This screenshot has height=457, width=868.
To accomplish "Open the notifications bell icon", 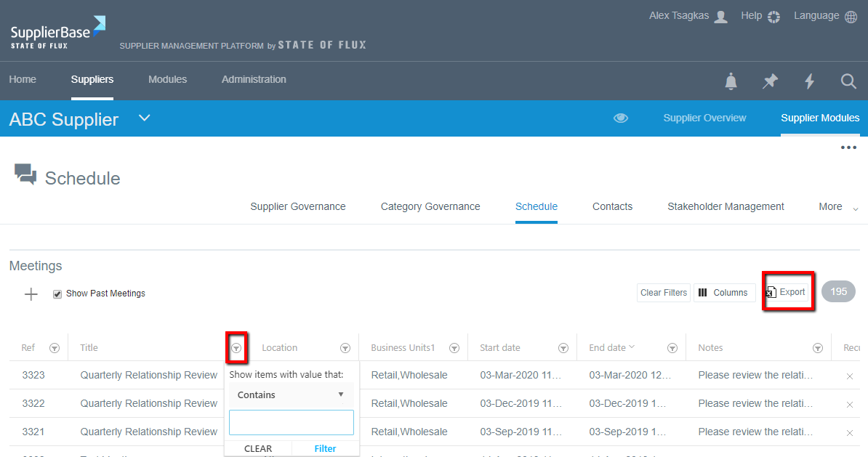I will coord(731,81).
